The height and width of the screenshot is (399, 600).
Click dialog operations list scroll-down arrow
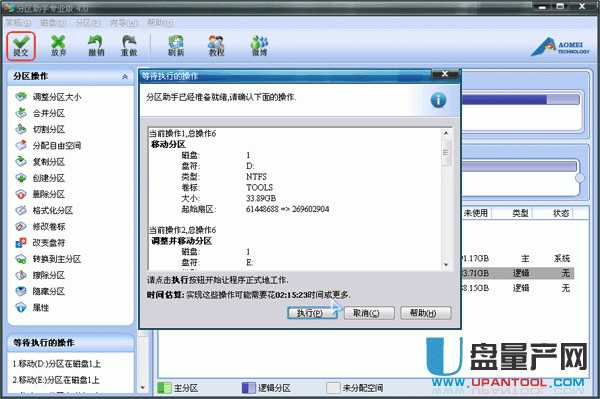point(446,264)
